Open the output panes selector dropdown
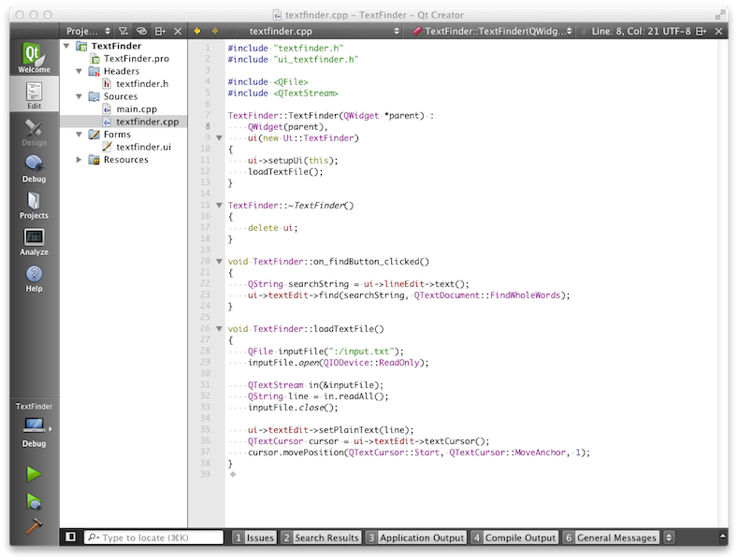 669,537
